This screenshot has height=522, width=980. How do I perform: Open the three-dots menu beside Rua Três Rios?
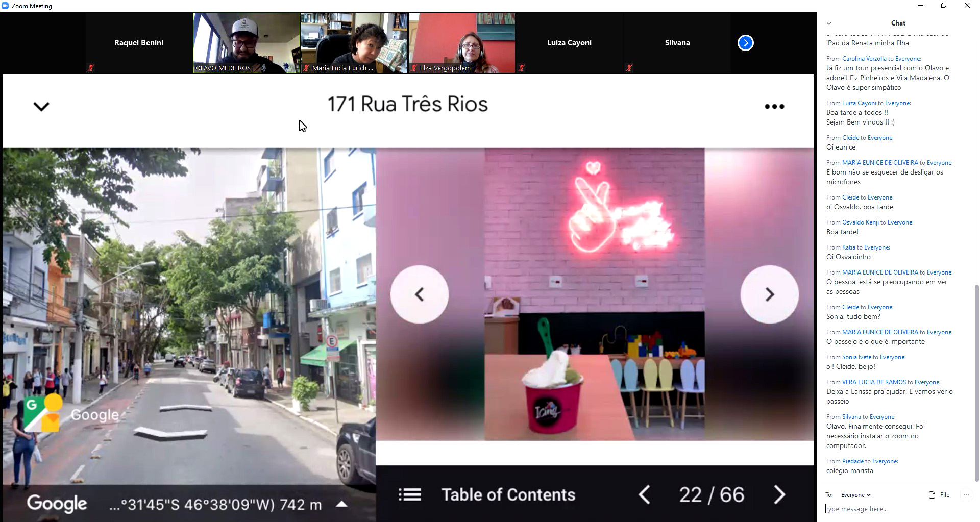tap(774, 106)
